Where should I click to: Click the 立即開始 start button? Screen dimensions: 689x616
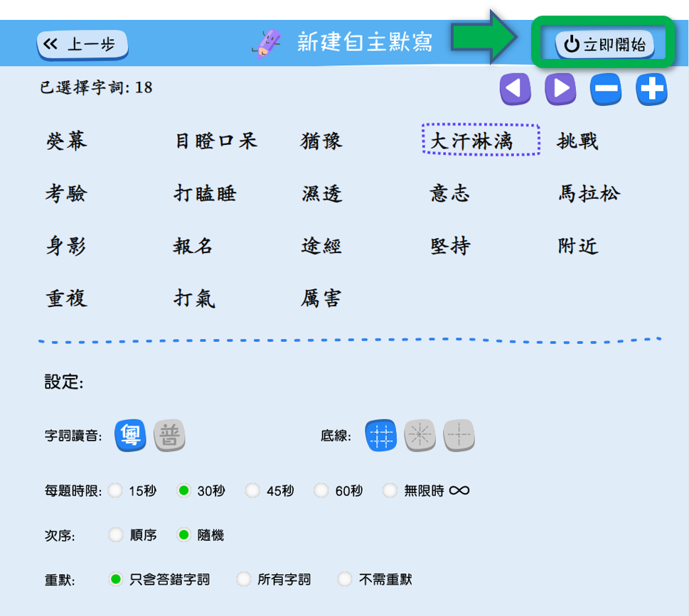tap(604, 44)
